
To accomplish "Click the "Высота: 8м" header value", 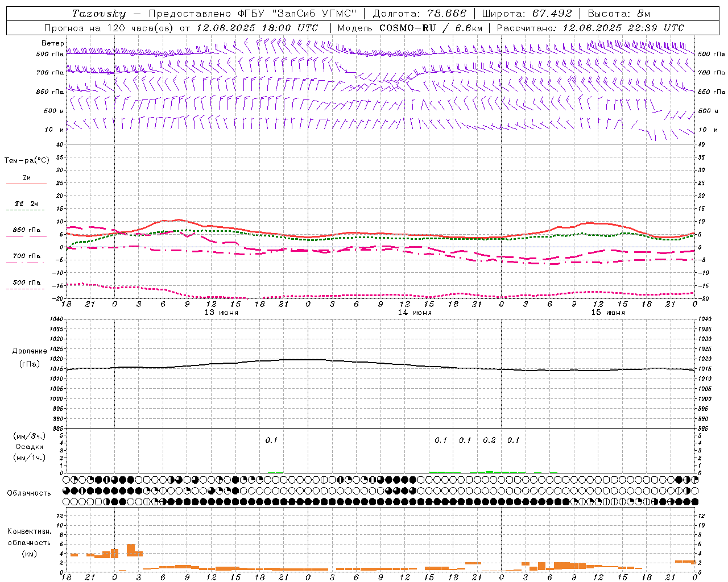I will [619, 14].
